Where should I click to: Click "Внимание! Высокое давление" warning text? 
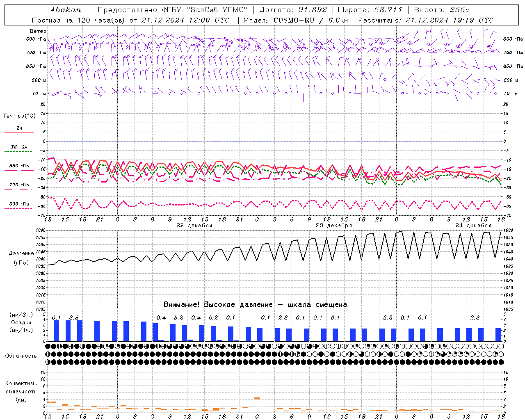[x=218, y=304]
